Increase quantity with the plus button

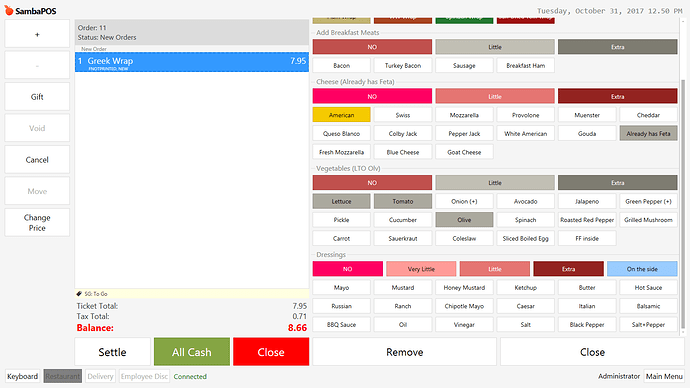[x=37, y=34]
